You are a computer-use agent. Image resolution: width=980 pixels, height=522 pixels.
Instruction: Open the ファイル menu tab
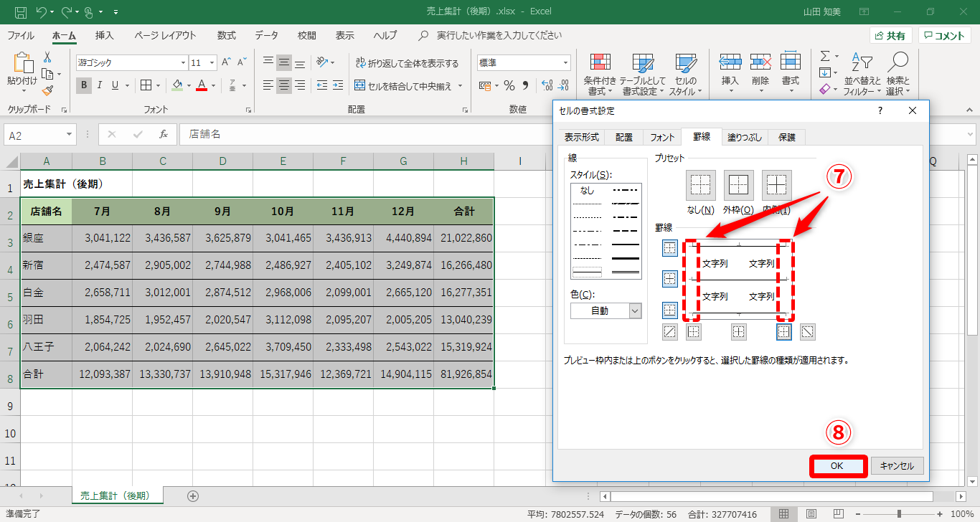(x=21, y=35)
